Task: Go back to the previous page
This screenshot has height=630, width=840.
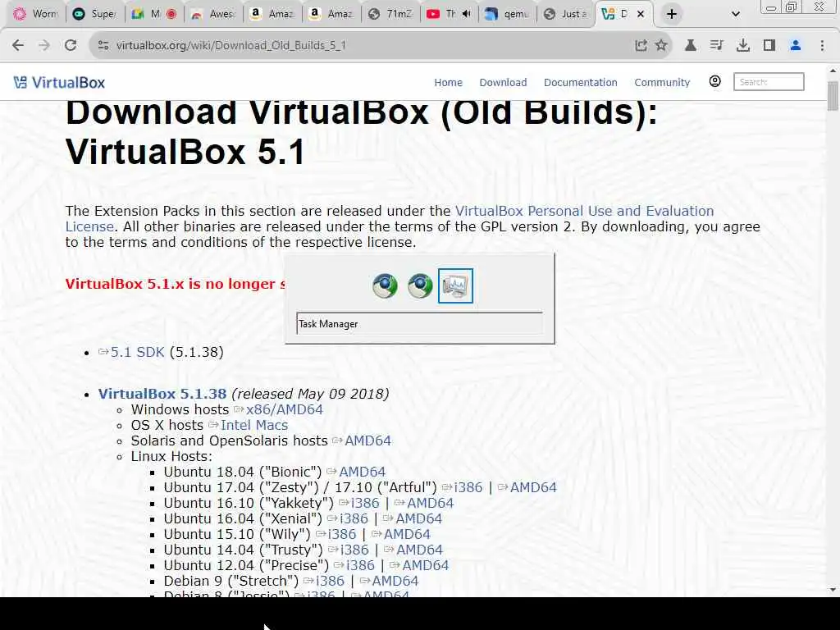Action: point(18,46)
